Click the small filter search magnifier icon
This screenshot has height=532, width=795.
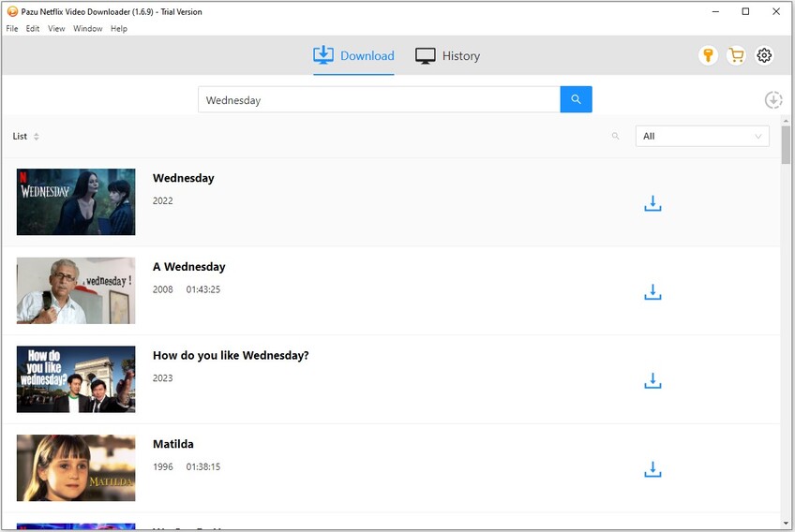pos(616,137)
